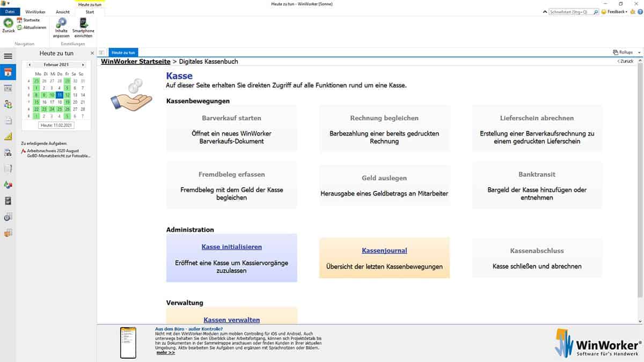Switch to the Ansicht ribbon tab
Screen dimensions: 644x362
pos(62,12)
